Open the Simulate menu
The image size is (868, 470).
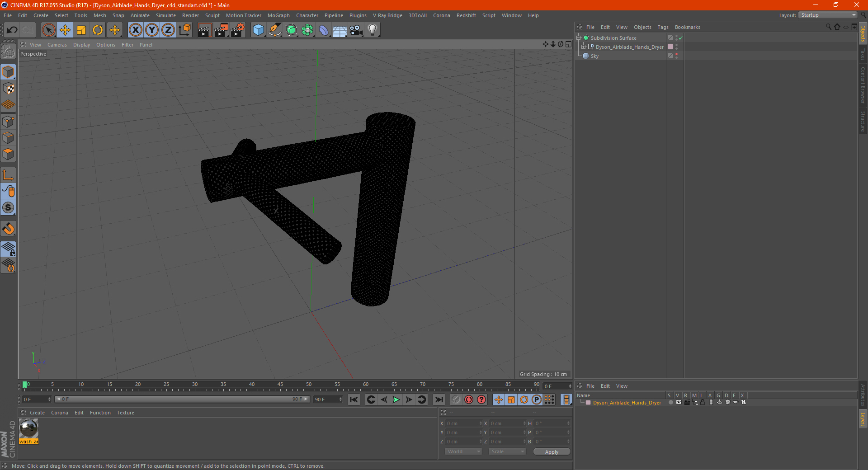coord(166,15)
